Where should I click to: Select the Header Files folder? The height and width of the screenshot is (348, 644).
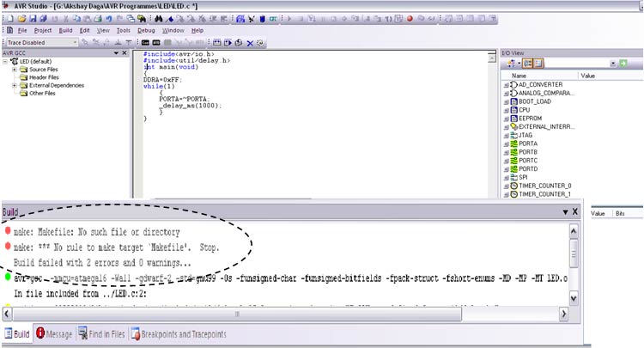pos(44,77)
